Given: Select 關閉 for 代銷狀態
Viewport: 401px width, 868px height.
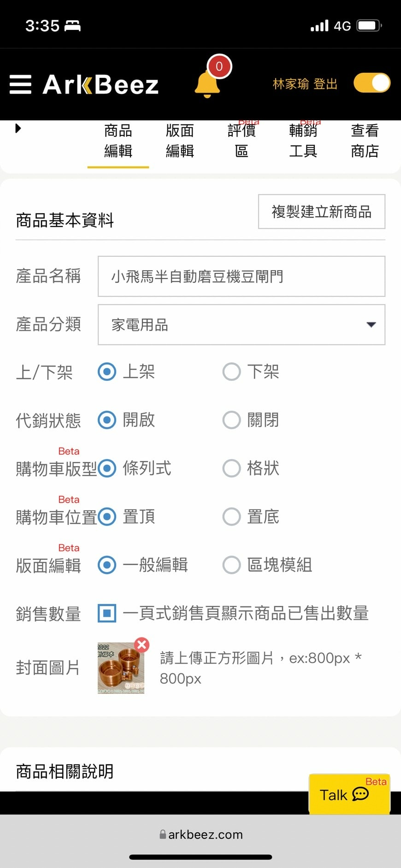Looking at the screenshot, I should pyautogui.click(x=232, y=420).
